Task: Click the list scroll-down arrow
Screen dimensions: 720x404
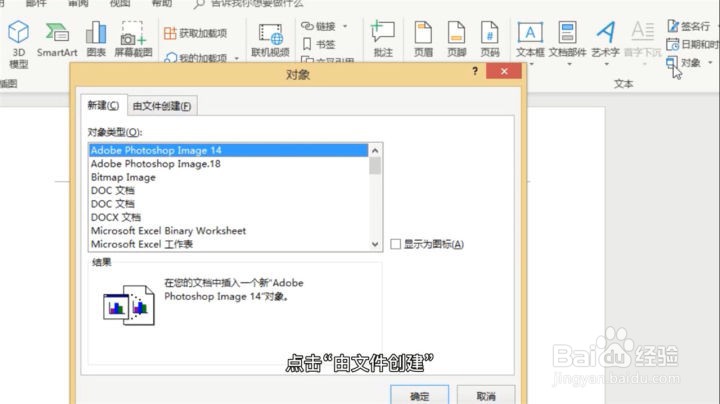Action: click(375, 244)
